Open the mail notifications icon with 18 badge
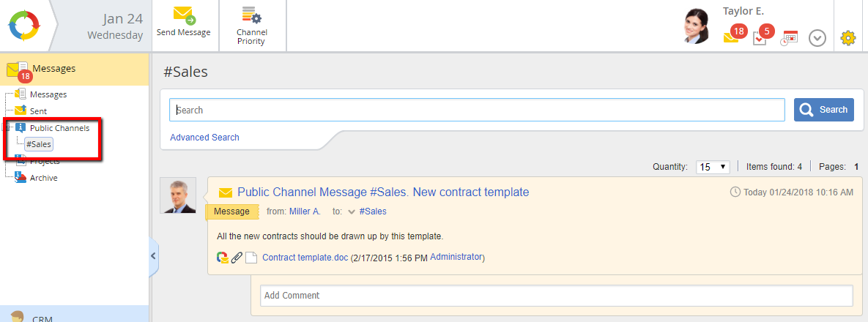This screenshot has width=868, height=322. [x=732, y=36]
